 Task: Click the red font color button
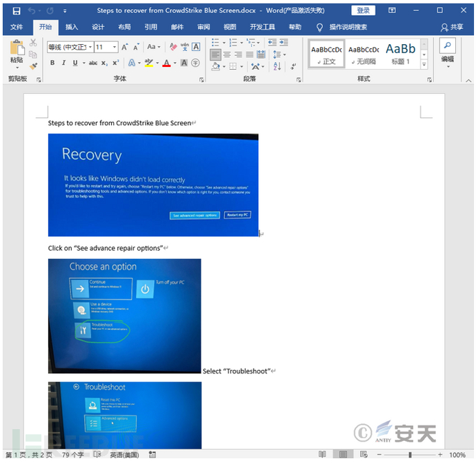click(x=166, y=63)
